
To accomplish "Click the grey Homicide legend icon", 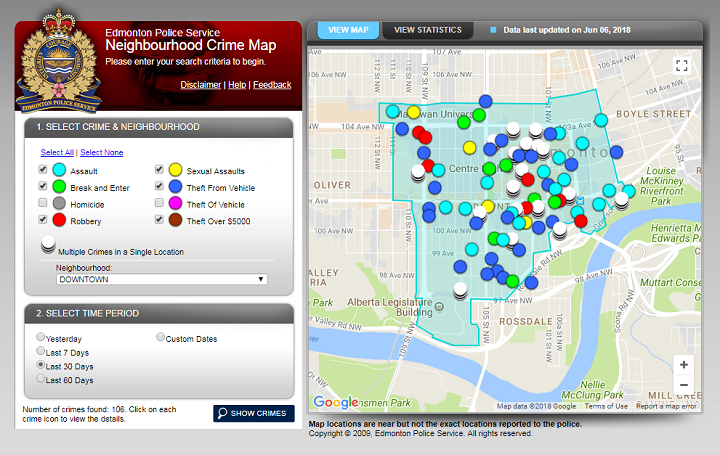I will [59, 203].
